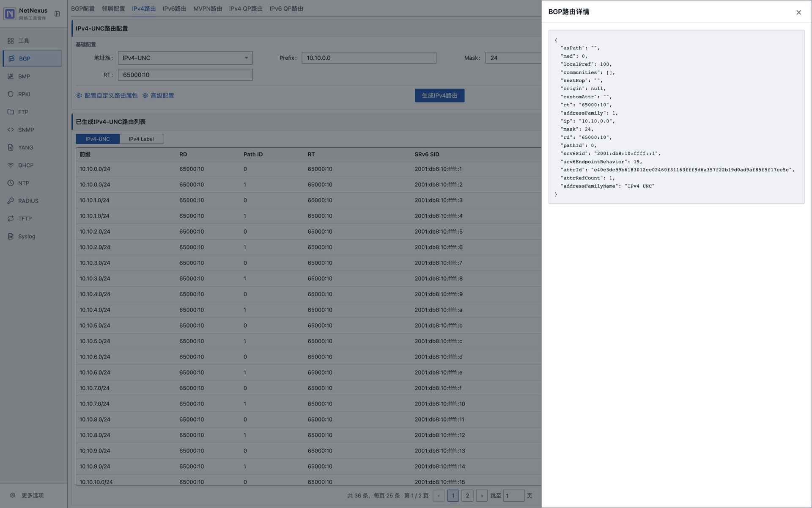This screenshot has height=508, width=812.
Task: Click 共 36 条 pagination summary text
Action: pos(358,496)
